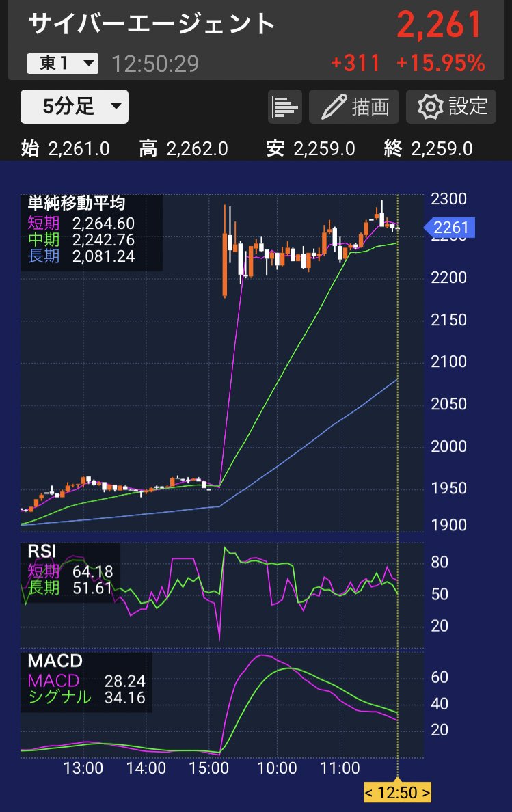Click the RSI 短期 64.18 value
The height and width of the screenshot is (812, 512).
pos(70,571)
